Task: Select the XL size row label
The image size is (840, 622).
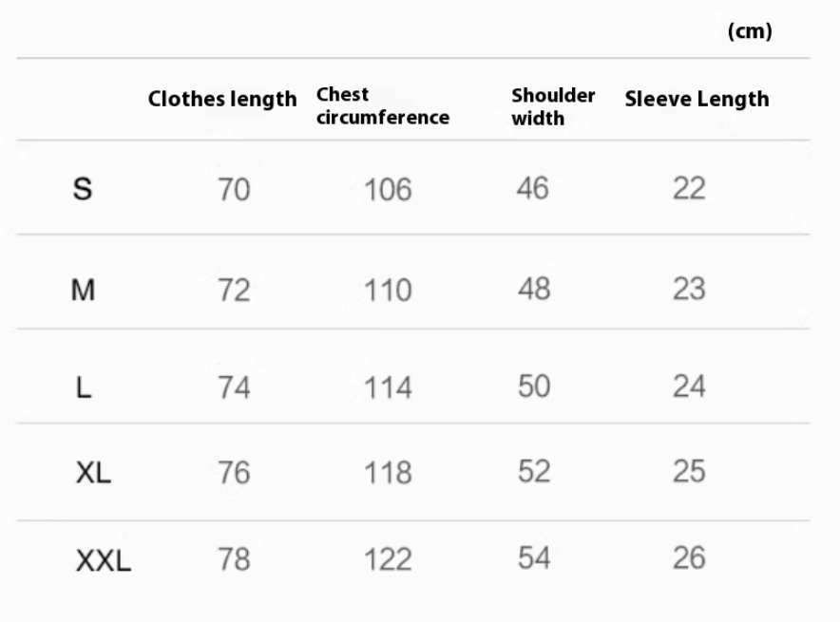Action: (x=93, y=472)
